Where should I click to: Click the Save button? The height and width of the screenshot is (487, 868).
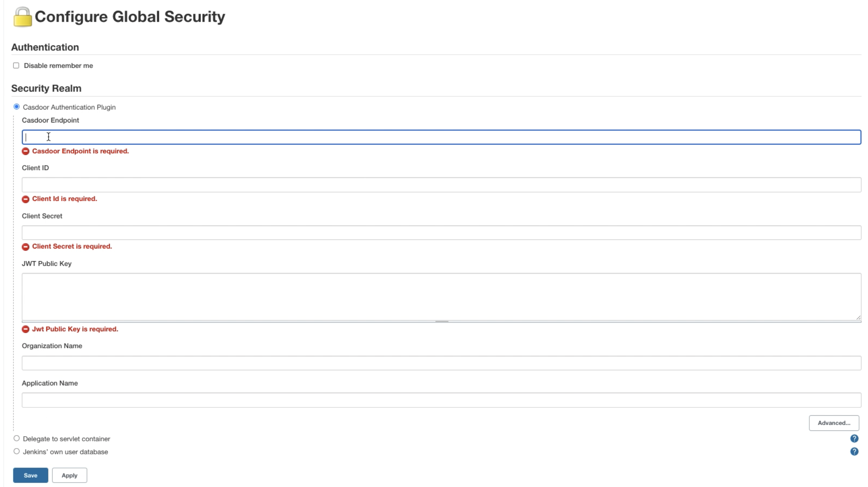tap(30, 475)
